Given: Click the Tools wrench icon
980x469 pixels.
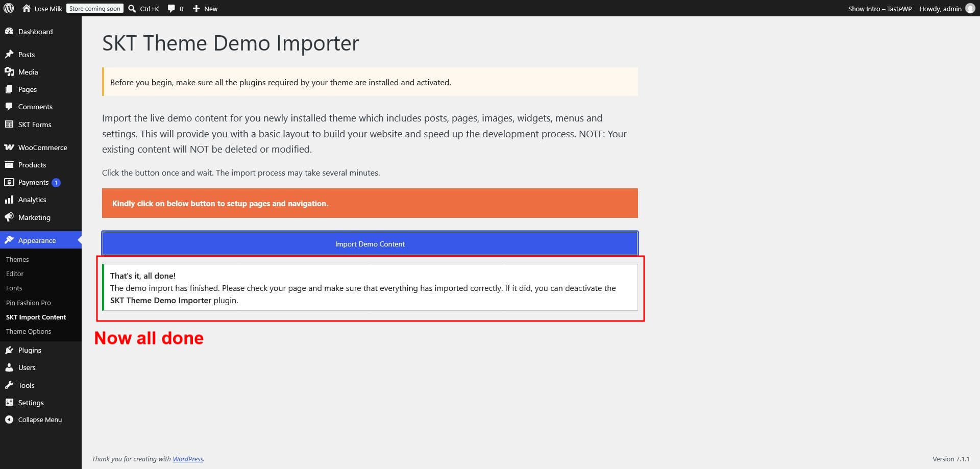Looking at the screenshot, I should [9, 385].
